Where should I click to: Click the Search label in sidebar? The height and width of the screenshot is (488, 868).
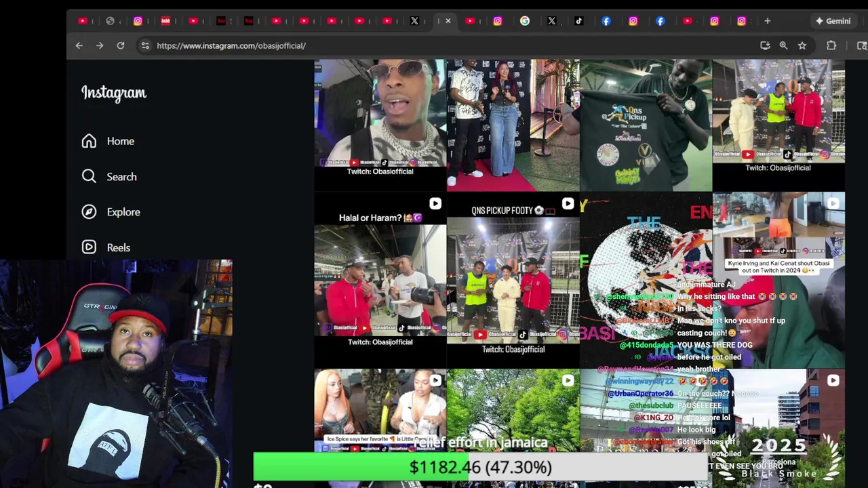(121, 176)
